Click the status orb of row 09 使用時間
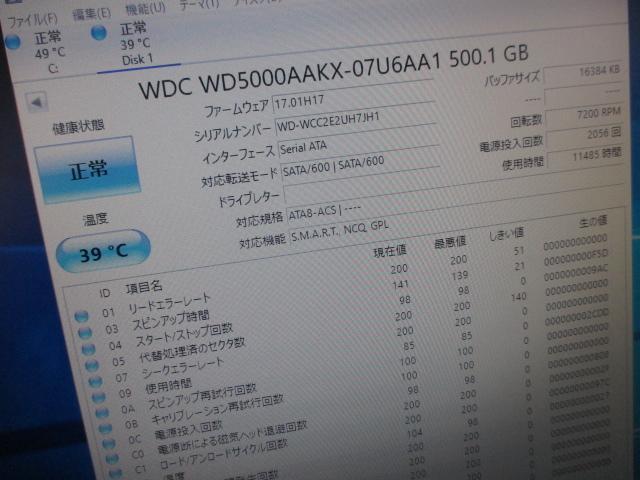 99,397
